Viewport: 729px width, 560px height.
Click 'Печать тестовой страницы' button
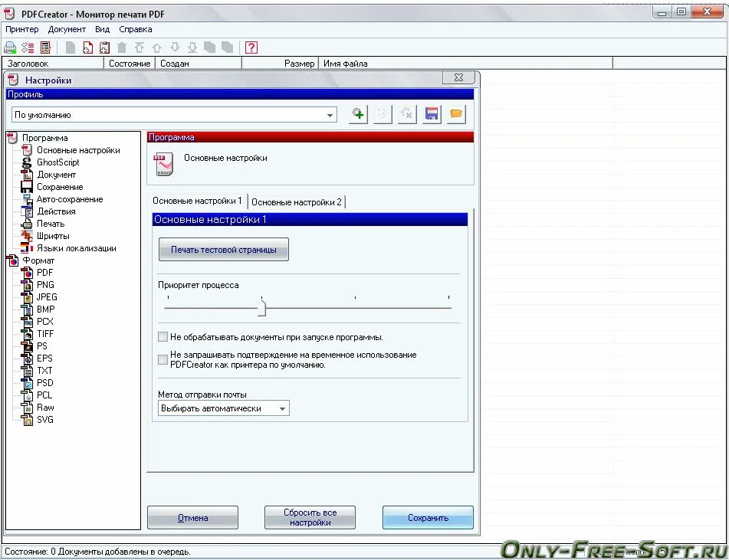click(224, 250)
